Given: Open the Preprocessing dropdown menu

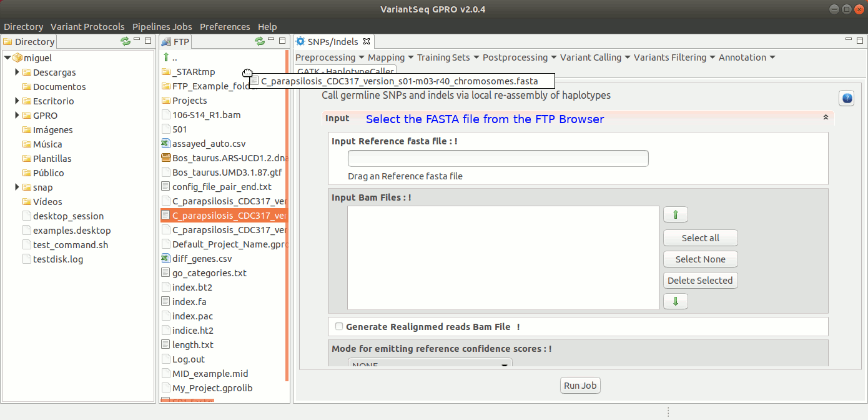Looking at the screenshot, I should tap(329, 57).
